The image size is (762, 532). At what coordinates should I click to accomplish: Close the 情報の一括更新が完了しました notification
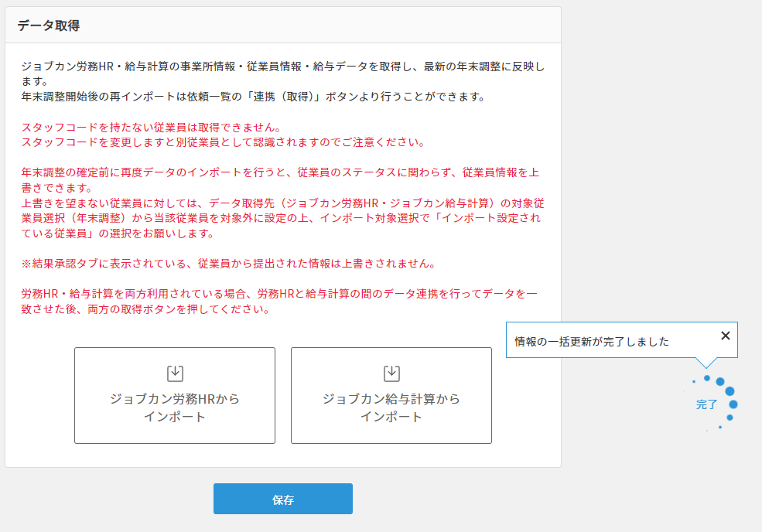click(725, 336)
